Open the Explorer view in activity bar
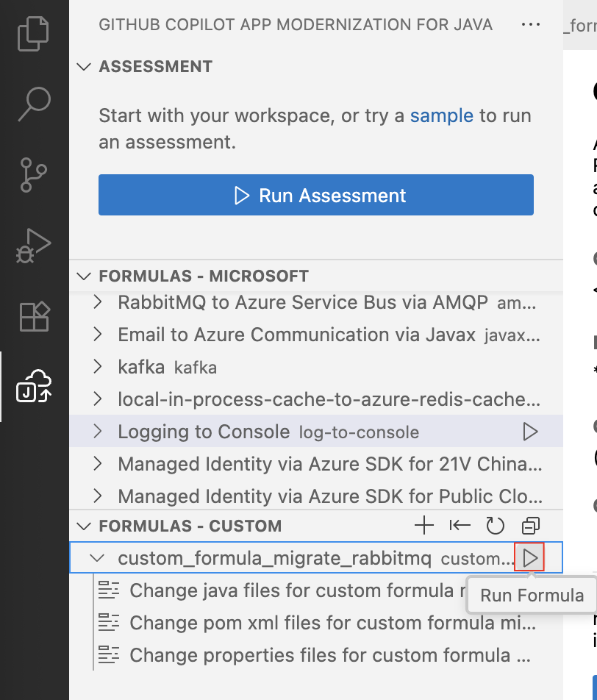597x700 pixels. point(34,34)
